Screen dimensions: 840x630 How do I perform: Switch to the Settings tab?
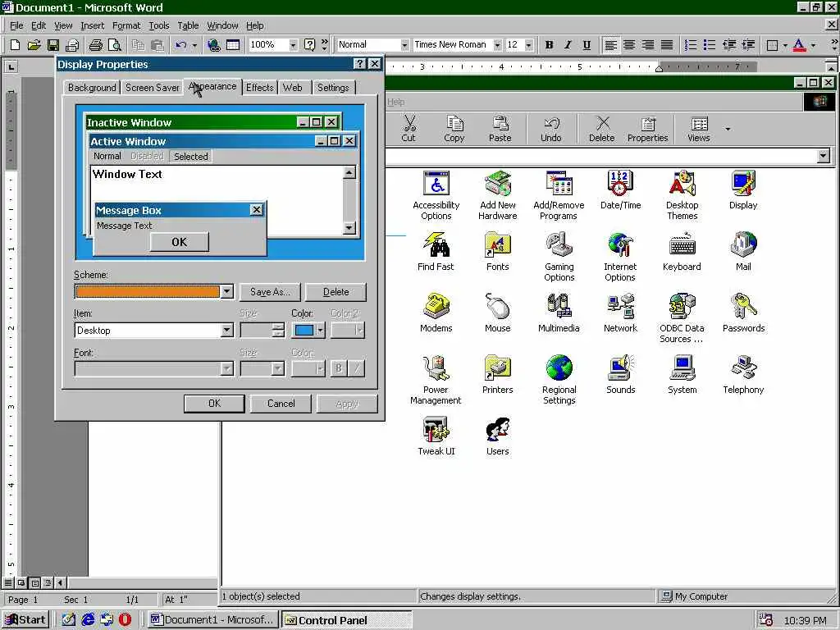[333, 87]
